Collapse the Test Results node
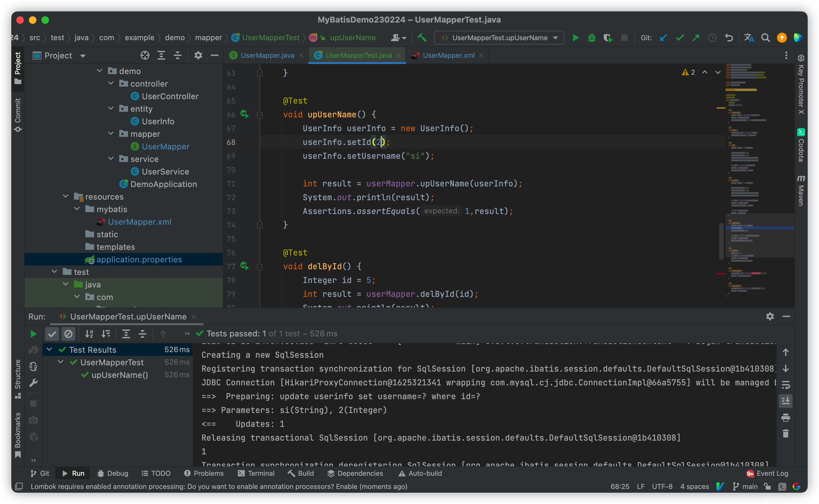Screen dimensions: 819x504 (x=49, y=349)
